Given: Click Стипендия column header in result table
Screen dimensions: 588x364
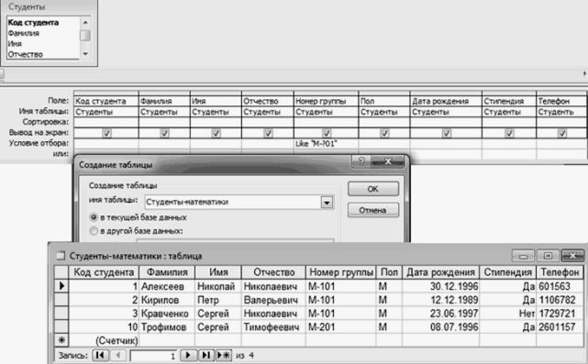Looking at the screenshot, I should point(508,272).
